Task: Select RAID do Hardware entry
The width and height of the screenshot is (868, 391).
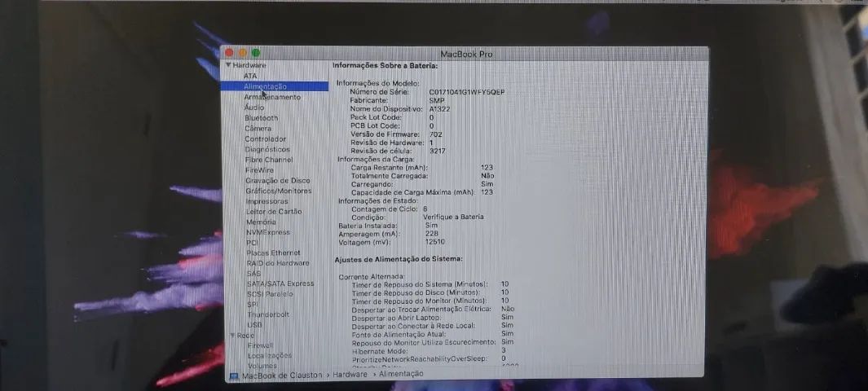Action: 278,263
